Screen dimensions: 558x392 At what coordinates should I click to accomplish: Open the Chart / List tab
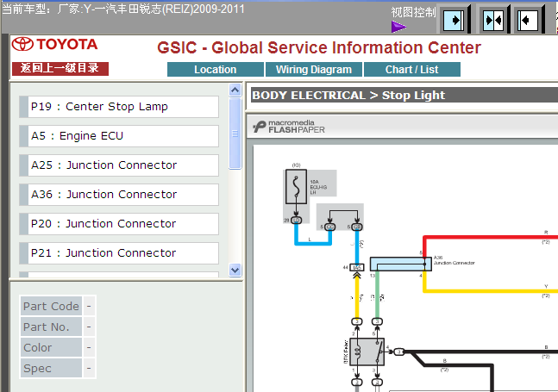[x=411, y=69]
